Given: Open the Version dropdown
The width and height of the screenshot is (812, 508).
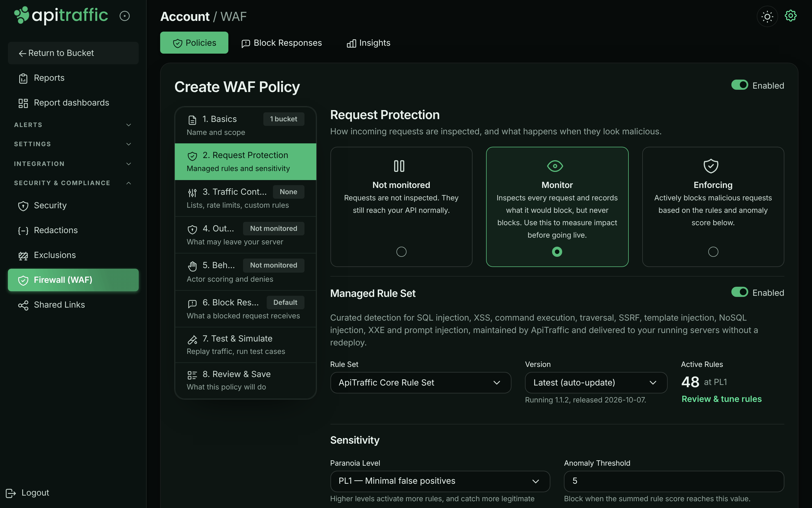Looking at the screenshot, I should (596, 382).
